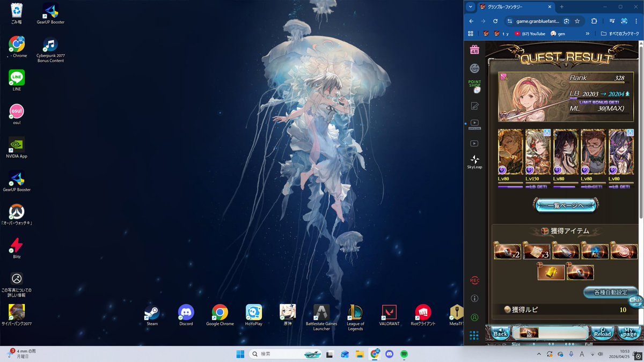Click the 各種自動設定 button
The height and width of the screenshot is (362, 644).
[611, 292]
